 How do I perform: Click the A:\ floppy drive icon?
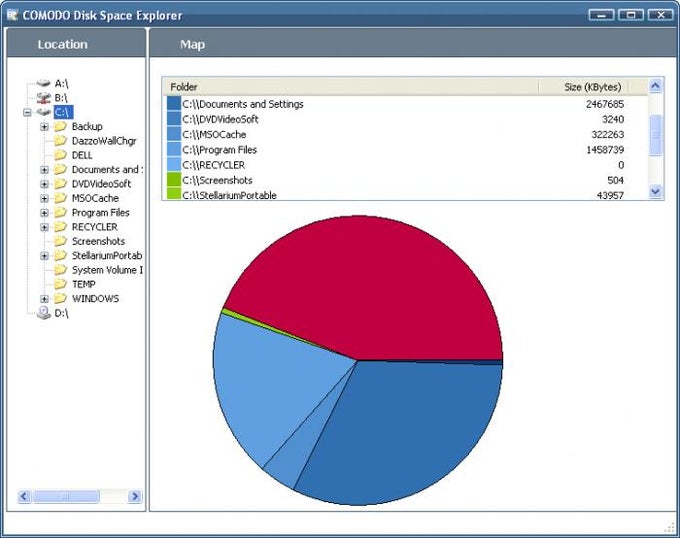pos(43,83)
